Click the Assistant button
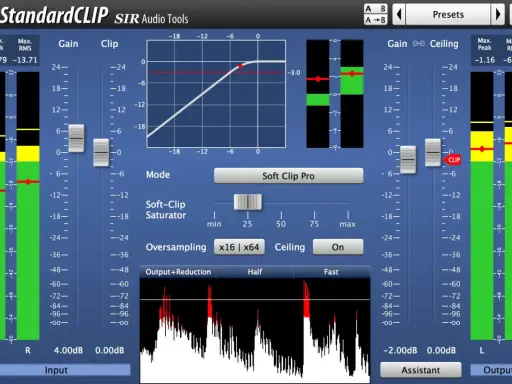512x384 pixels. click(421, 370)
